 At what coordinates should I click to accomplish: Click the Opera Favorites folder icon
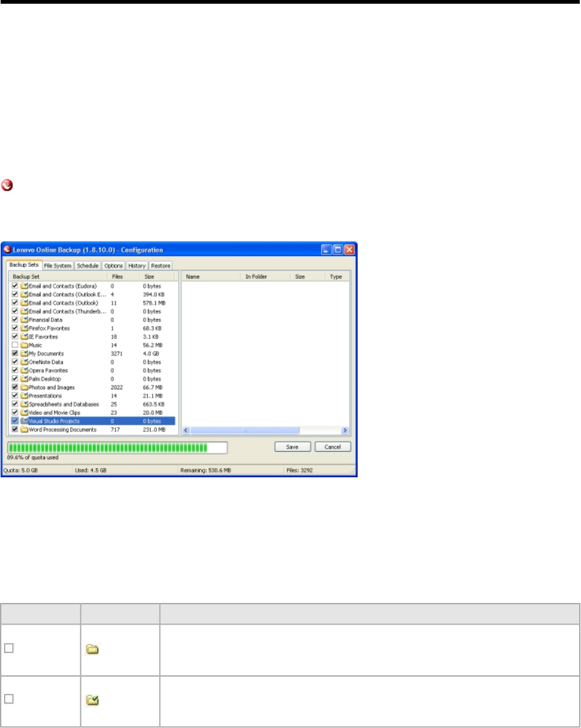(x=24, y=370)
